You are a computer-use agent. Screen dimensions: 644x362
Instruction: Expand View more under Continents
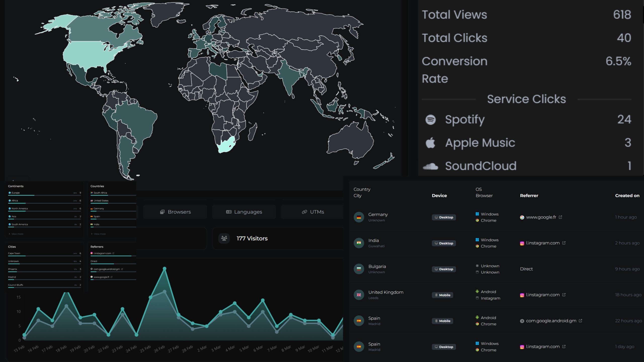coord(17,234)
